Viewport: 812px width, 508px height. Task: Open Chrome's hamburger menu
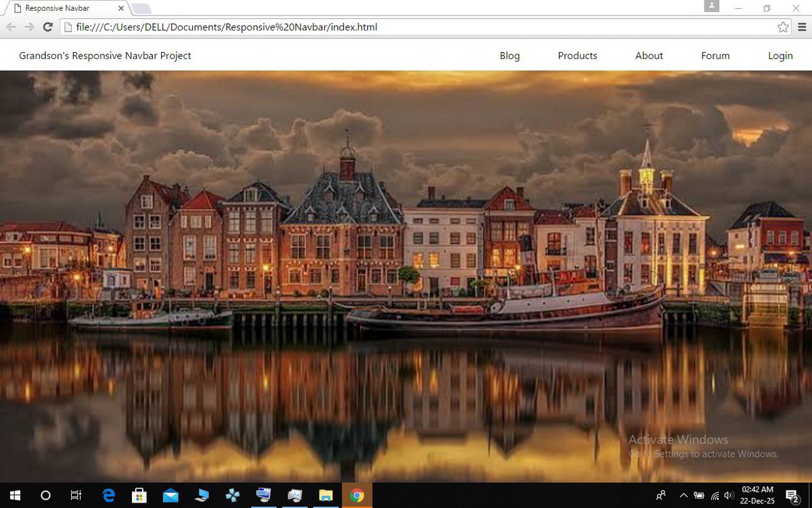[802, 28]
